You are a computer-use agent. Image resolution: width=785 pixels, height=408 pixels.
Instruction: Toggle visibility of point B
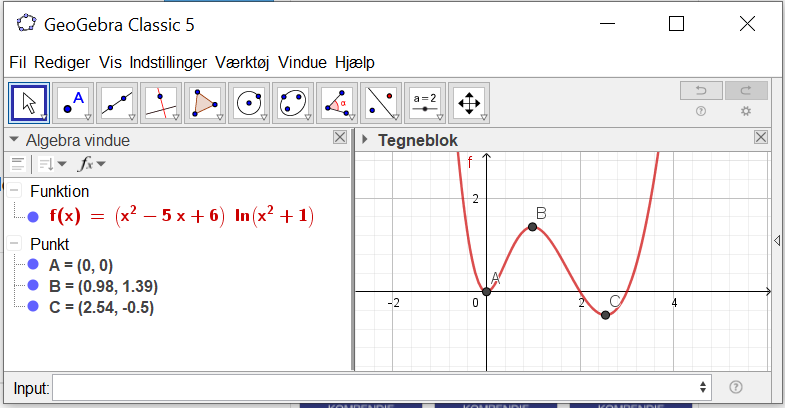(x=33, y=285)
